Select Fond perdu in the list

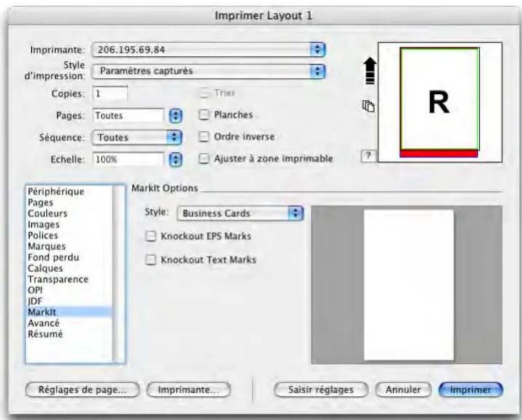pyautogui.click(x=69, y=257)
